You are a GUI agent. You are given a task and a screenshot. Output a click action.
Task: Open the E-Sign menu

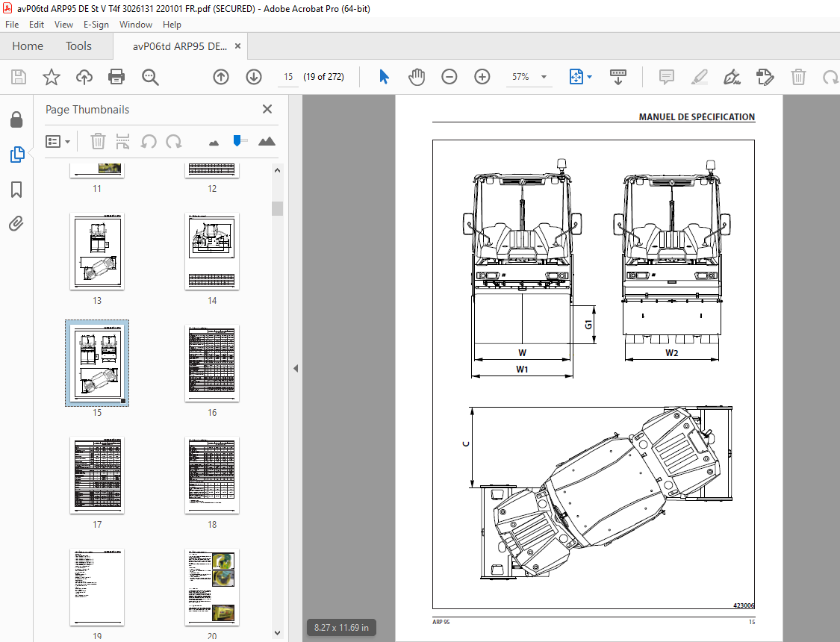click(96, 25)
